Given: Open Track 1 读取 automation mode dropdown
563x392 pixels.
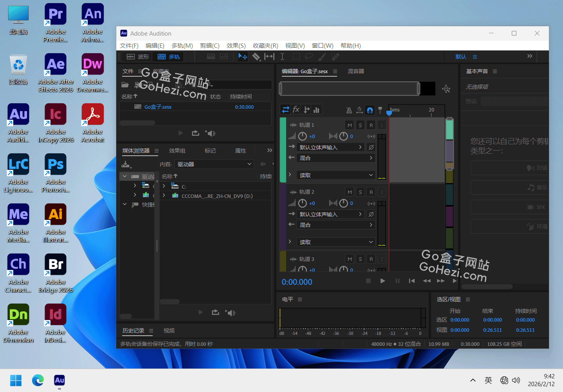Looking at the screenshot, I should [336, 175].
